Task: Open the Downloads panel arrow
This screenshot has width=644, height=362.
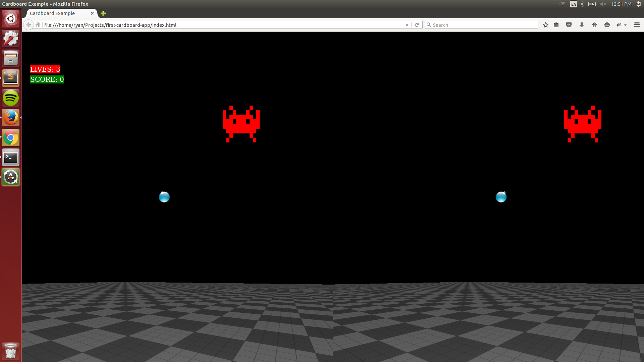Action: 582,25
